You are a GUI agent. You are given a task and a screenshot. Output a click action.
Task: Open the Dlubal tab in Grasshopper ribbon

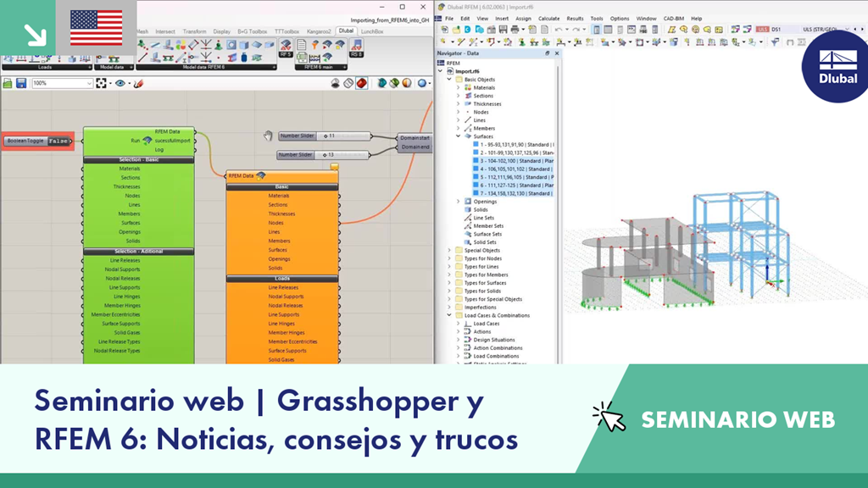[346, 31]
